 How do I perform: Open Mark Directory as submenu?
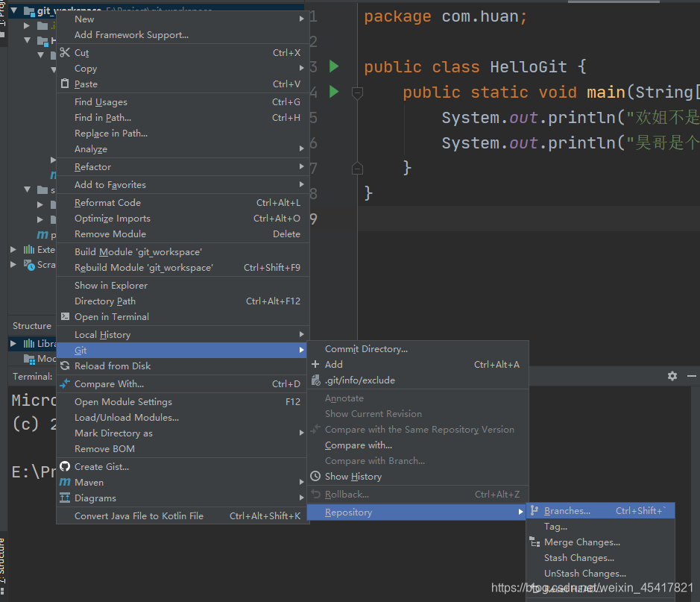coord(183,433)
